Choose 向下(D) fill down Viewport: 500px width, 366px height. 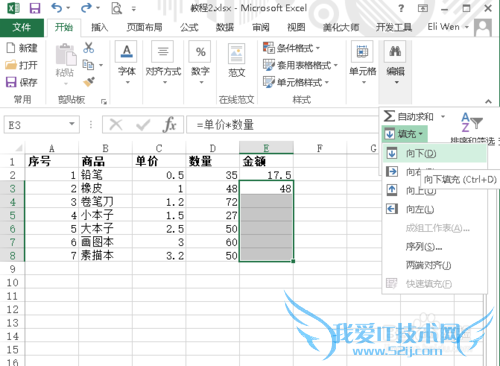pyautogui.click(x=434, y=153)
